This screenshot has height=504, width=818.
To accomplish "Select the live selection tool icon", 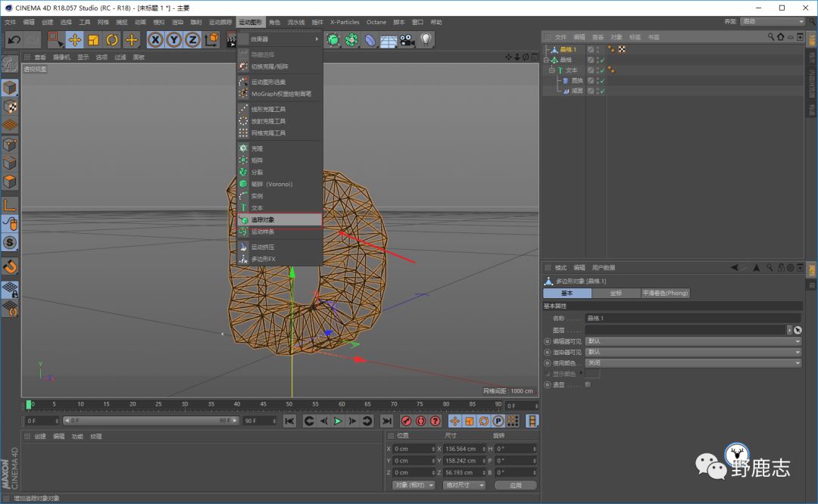I will tap(55, 39).
